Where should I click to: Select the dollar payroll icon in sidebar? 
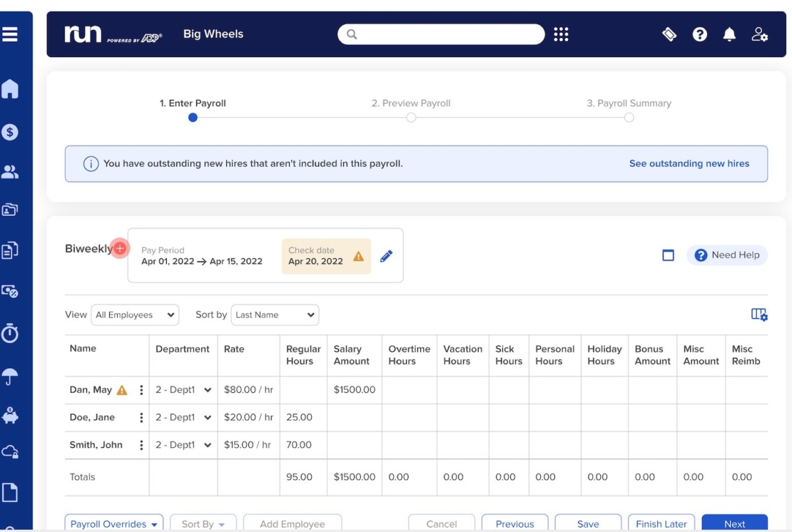tap(11, 131)
